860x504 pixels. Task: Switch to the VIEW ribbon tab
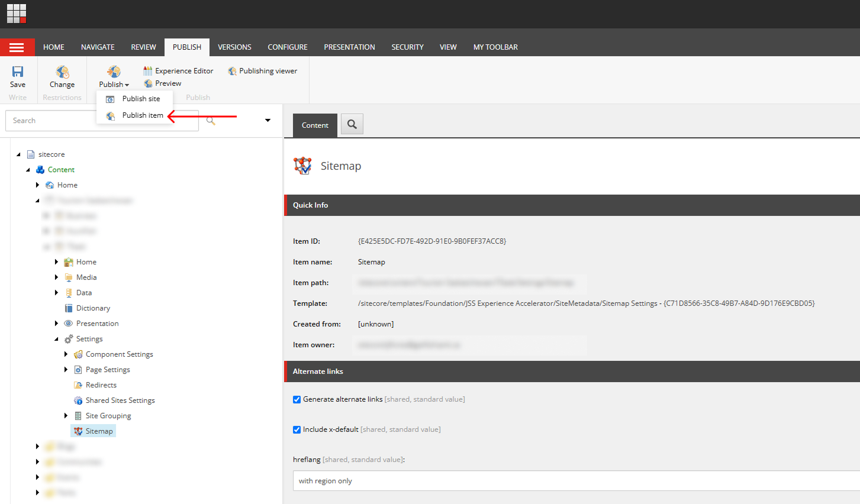[x=448, y=47]
